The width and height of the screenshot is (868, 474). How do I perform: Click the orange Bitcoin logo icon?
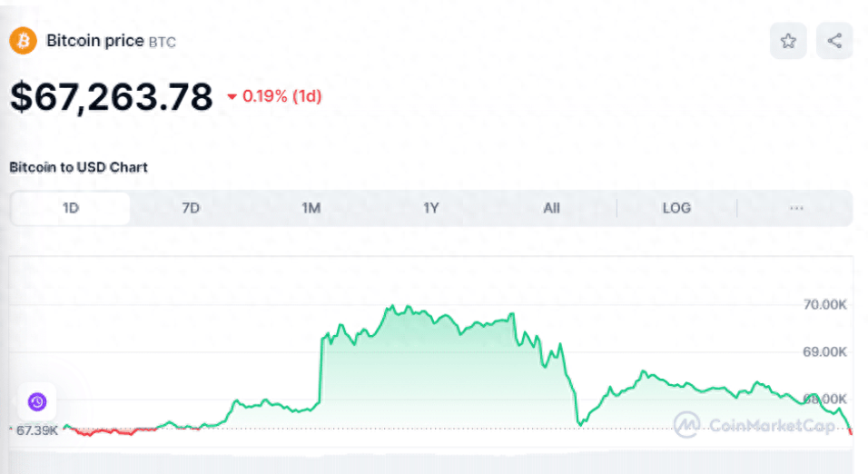coord(24,41)
